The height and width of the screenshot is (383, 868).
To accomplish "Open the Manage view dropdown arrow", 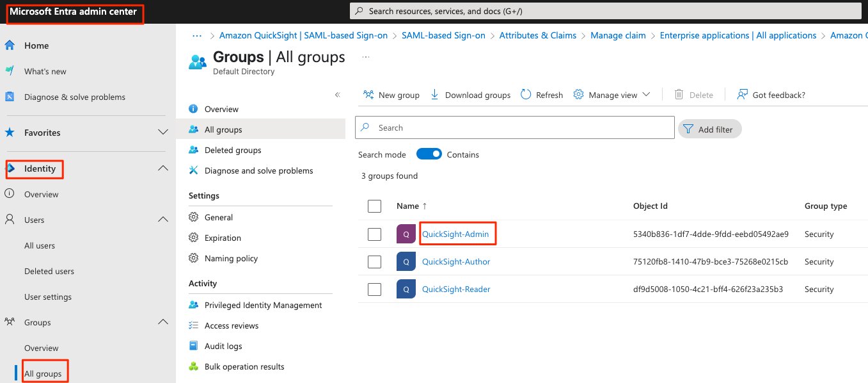I will click(x=646, y=95).
